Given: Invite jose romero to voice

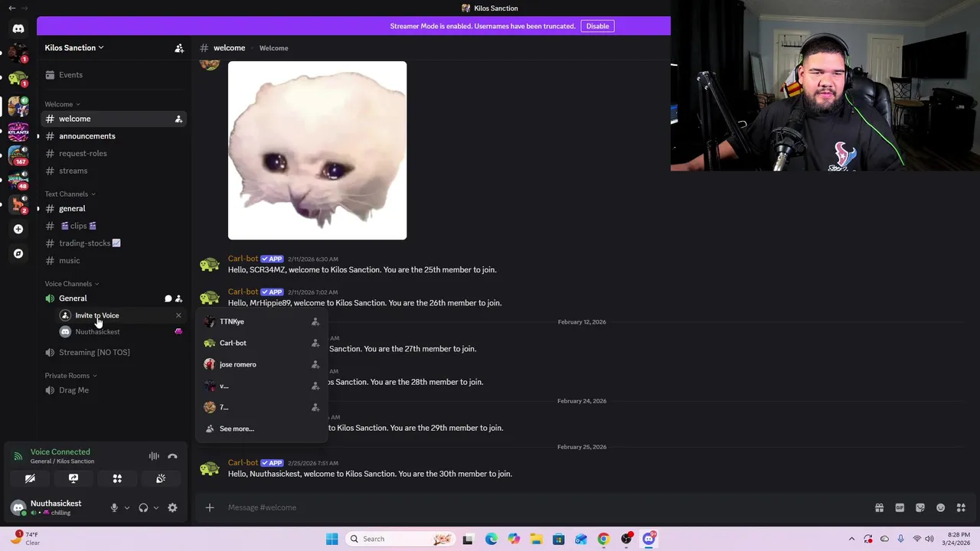Looking at the screenshot, I should point(315,364).
